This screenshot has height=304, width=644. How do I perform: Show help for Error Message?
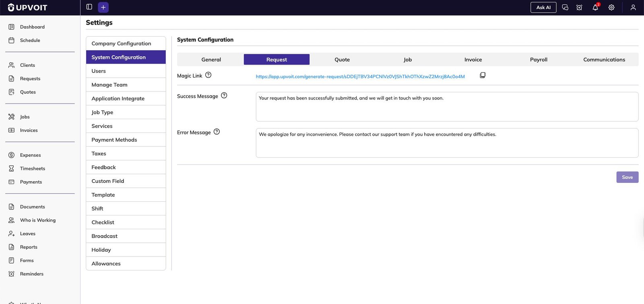point(217,132)
